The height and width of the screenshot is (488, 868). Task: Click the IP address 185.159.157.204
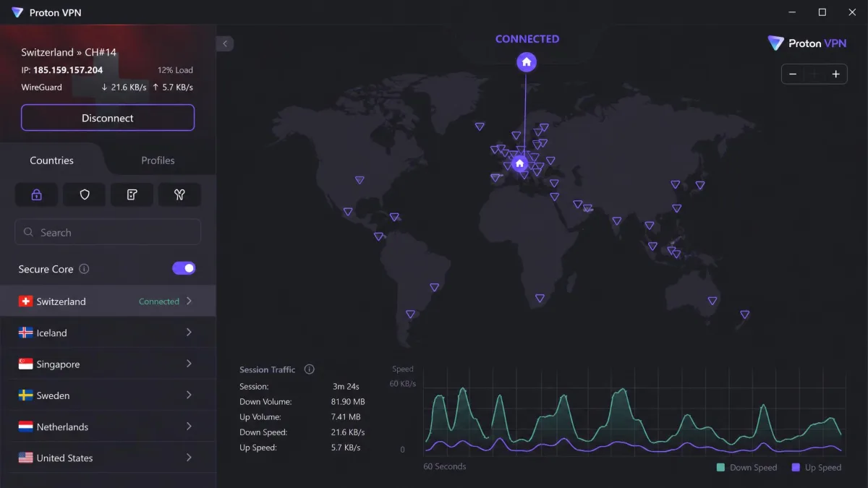[x=68, y=70]
